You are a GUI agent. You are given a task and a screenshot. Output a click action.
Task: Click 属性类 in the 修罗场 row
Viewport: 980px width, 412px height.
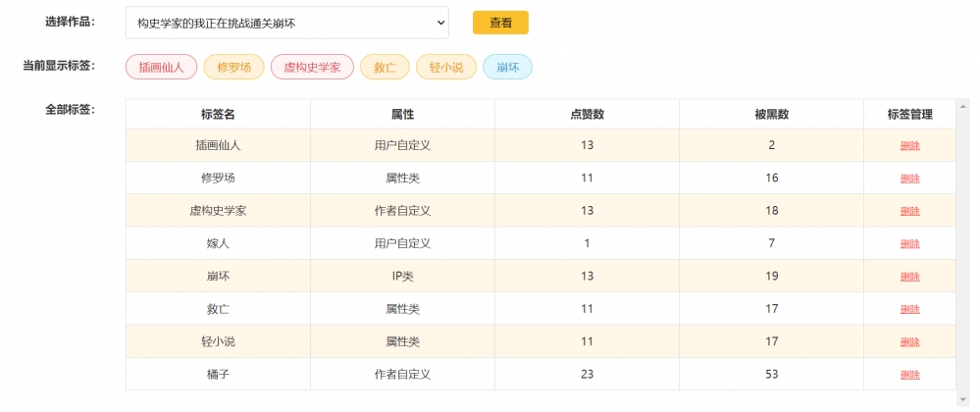pos(402,178)
